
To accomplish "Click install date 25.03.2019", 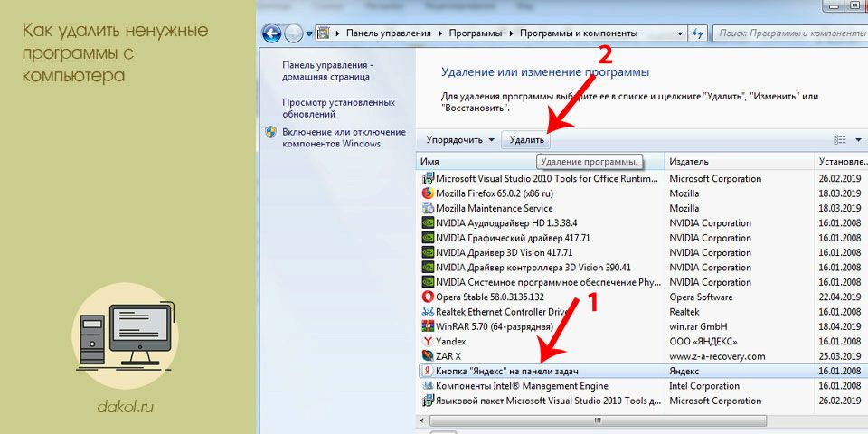I will click(x=840, y=356).
